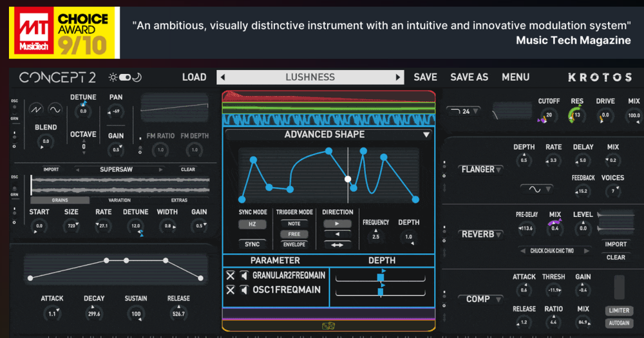Set sync mode to HZ
The width and height of the screenshot is (644, 338).
coord(252,224)
